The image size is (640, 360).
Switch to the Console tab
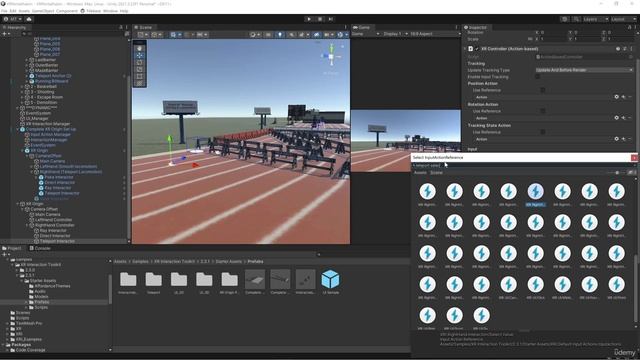pos(40,248)
